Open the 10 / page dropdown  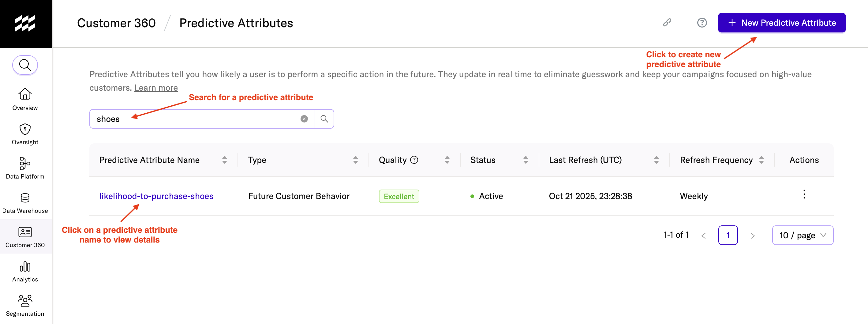coord(802,235)
